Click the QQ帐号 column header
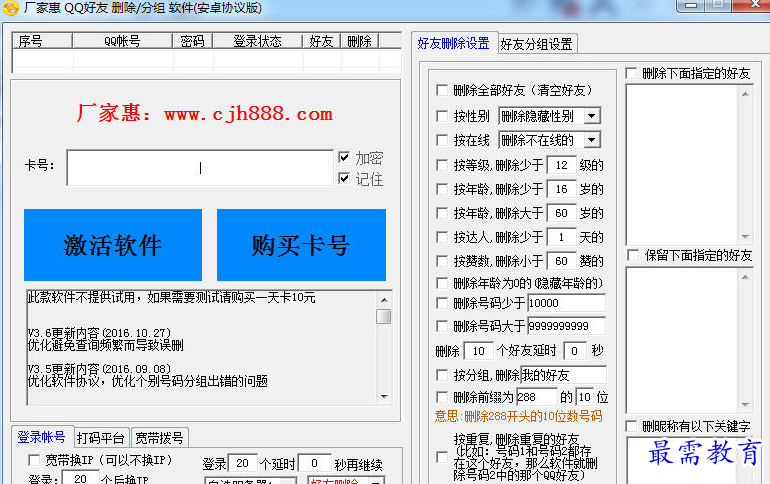The height and width of the screenshot is (484, 770). click(122, 41)
